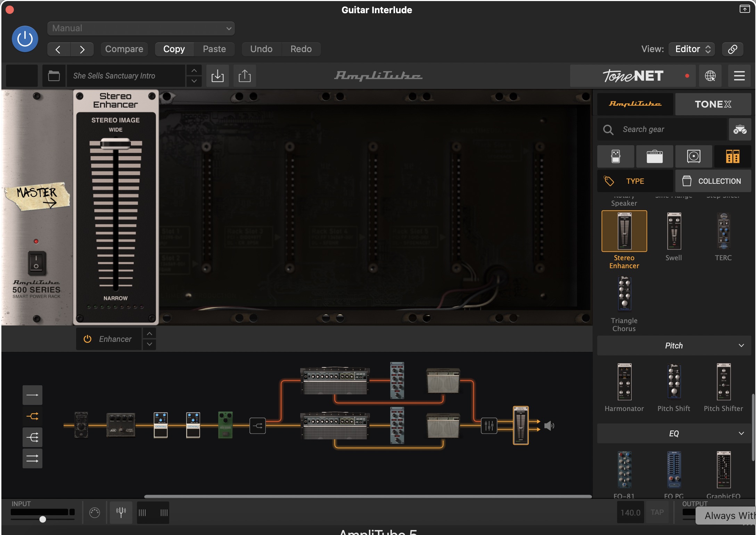This screenshot has width=756, height=535.
Task: Click the Enhancer slot down arrow
Action: 149,344
